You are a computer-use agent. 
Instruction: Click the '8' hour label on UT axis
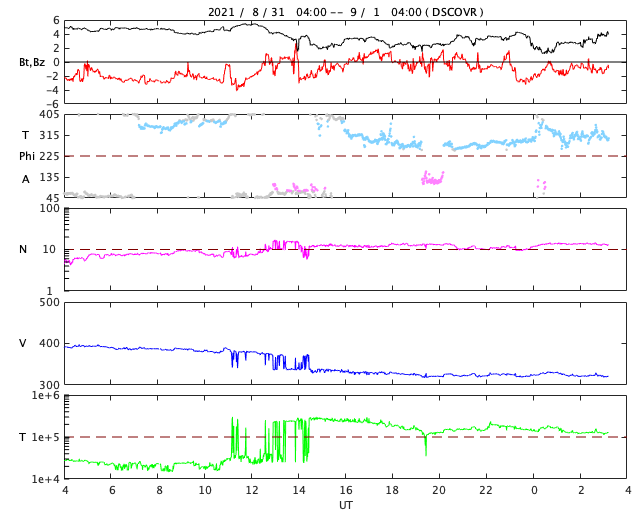(x=159, y=490)
